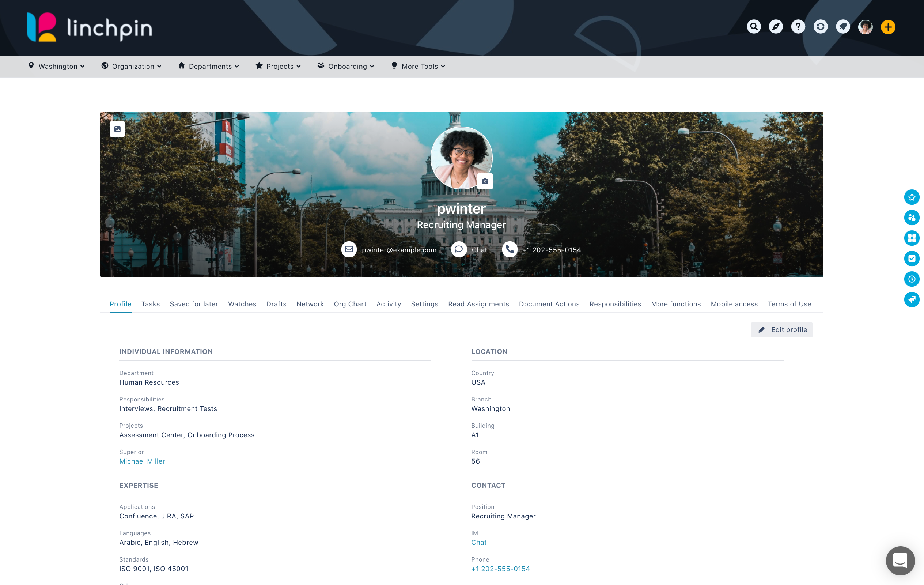Click the checkmark tasks sidebar icon
This screenshot has width=924, height=585.
click(x=912, y=259)
